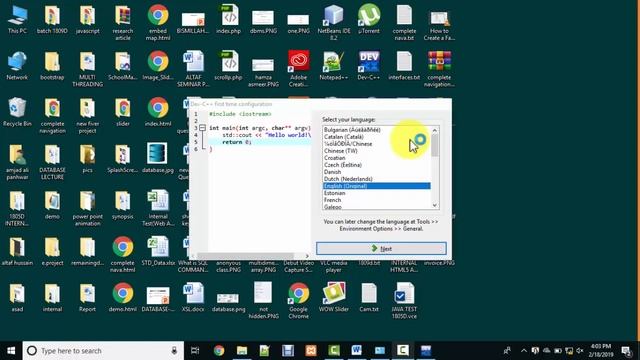This screenshot has height=360, width=640.
Task: Select Bulgarian in the language list
Action: [x=352, y=130]
